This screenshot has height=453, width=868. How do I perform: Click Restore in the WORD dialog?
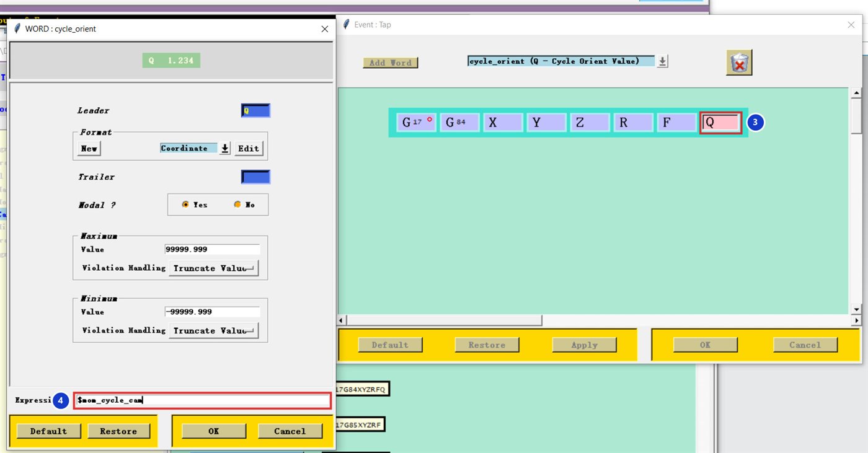point(120,431)
